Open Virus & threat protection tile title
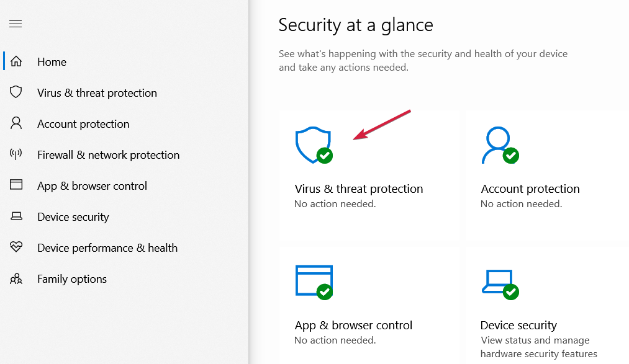629x364 pixels. coord(359,189)
